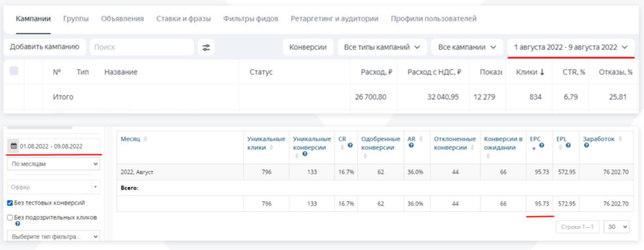Click the Добавить кампанию button
The height and width of the screenshot is (250, 644).
tap(45, 47)
